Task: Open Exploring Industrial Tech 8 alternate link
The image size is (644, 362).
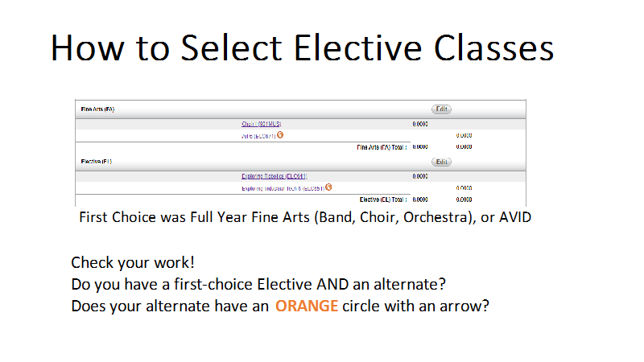Action: click(283, 188)
